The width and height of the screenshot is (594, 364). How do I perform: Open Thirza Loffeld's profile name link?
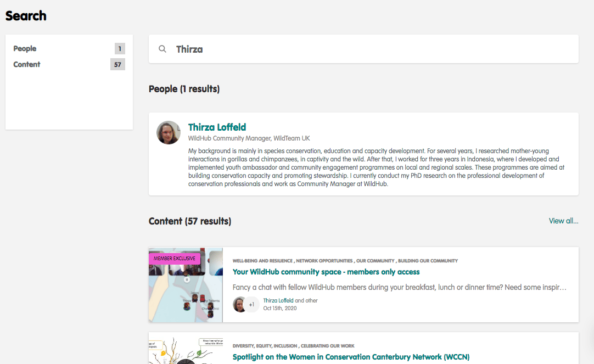pos(217,127)
